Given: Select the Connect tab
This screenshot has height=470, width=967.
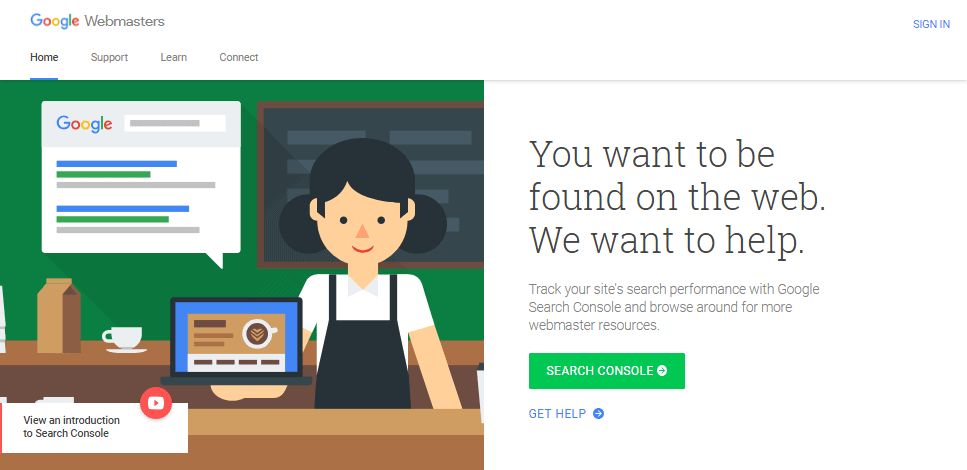Looking at the screenshot, I should [239, 57].
